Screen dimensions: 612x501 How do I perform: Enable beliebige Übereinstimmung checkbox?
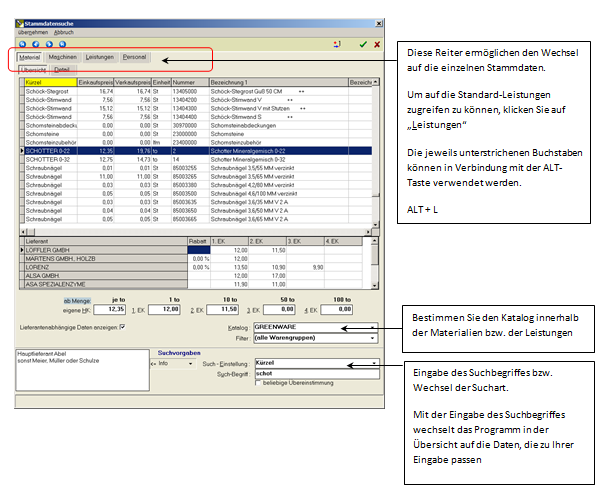click(258, 383)
